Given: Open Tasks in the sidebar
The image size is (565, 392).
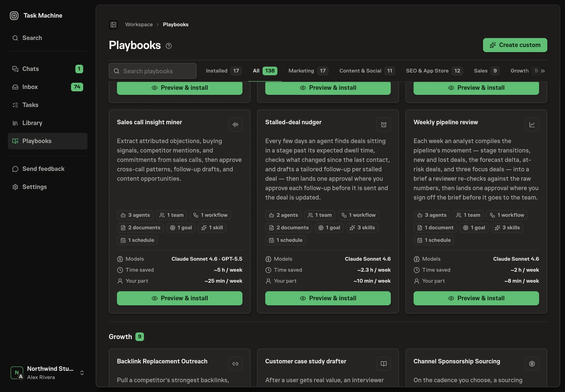Looking at the screenshot, I should coord(48,105).
